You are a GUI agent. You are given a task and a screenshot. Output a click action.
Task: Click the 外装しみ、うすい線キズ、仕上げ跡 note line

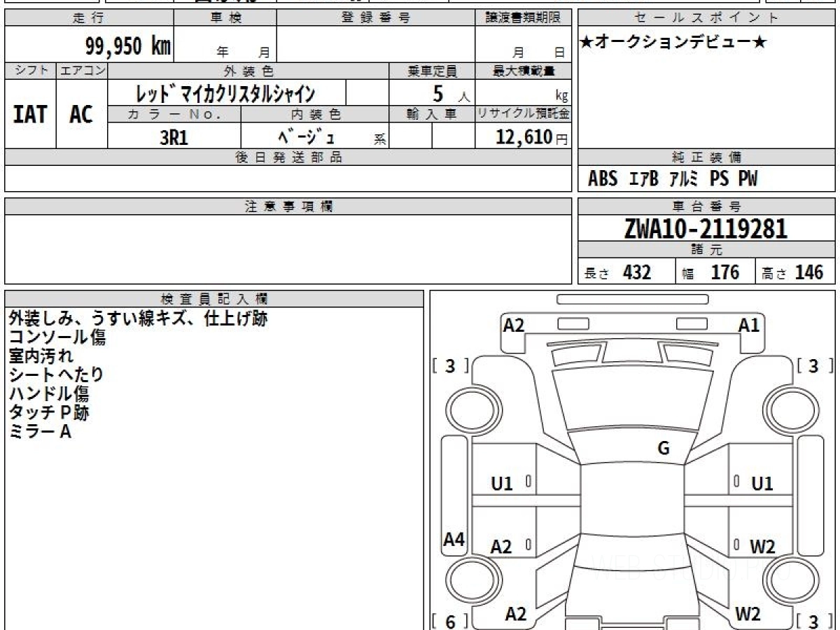[x=138, y=318]
